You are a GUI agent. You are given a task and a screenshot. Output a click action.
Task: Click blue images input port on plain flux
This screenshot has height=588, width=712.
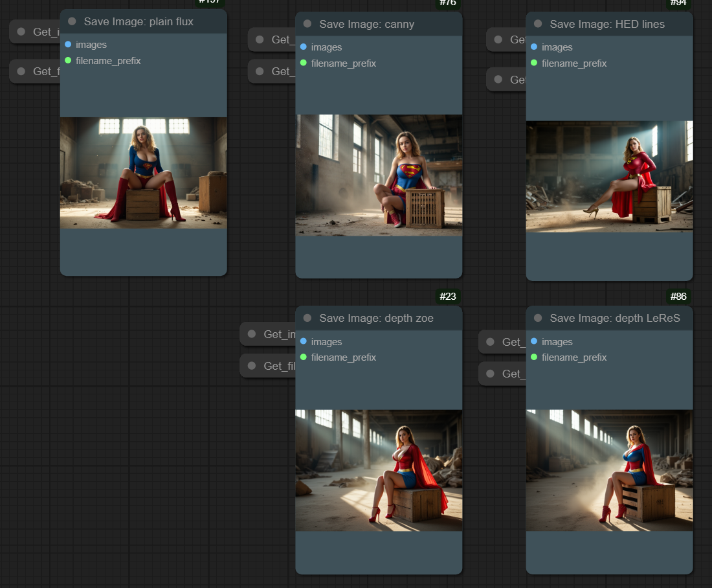(x=68, y=45)
